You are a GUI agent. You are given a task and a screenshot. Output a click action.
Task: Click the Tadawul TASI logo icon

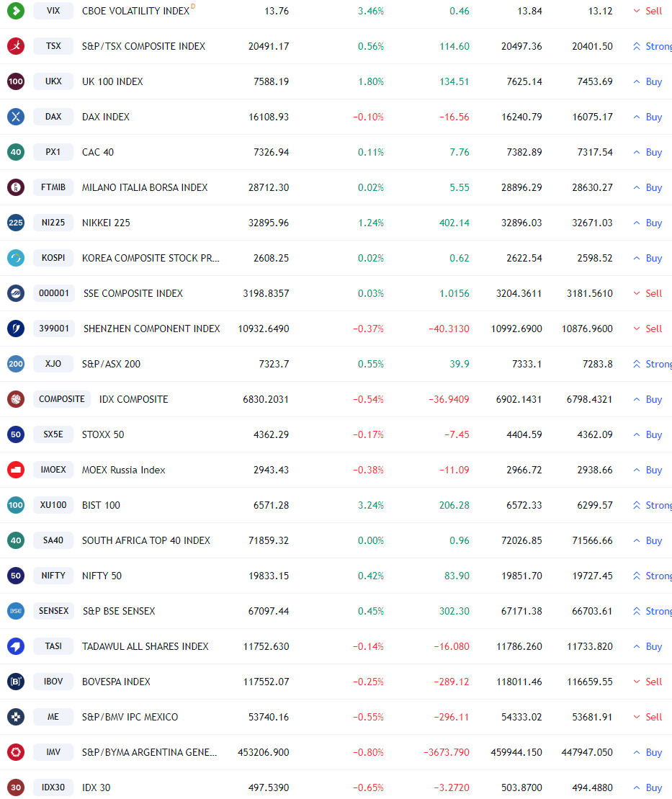[x=16, y=646]
